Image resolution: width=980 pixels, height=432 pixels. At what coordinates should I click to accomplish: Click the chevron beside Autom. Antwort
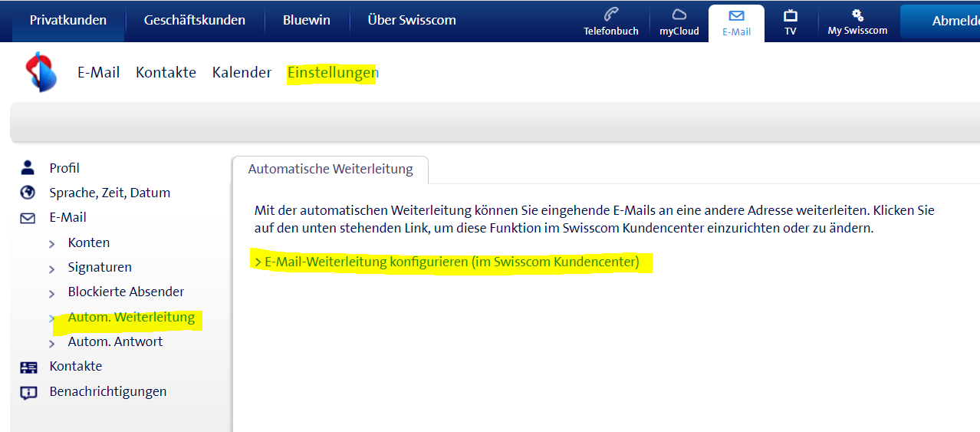(52, 343)
